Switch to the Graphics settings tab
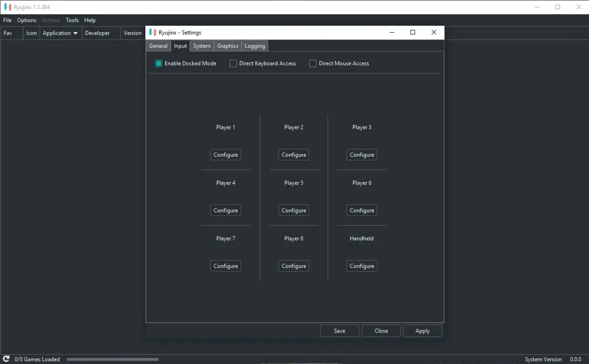 tap(227, 45)
